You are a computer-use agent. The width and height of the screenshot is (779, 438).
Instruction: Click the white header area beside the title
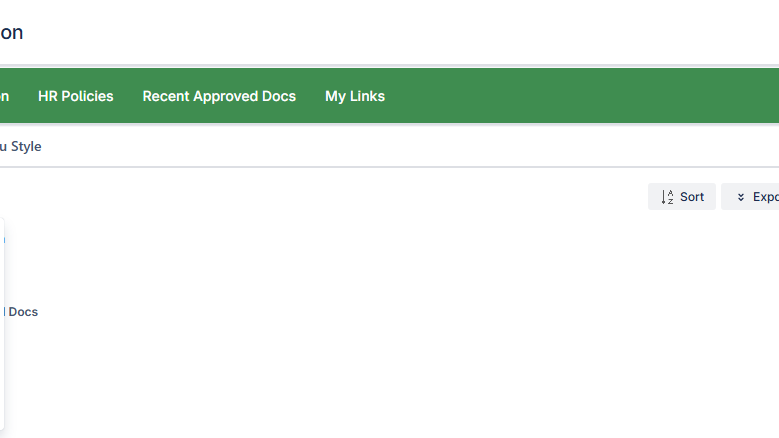tap(400, 32)
